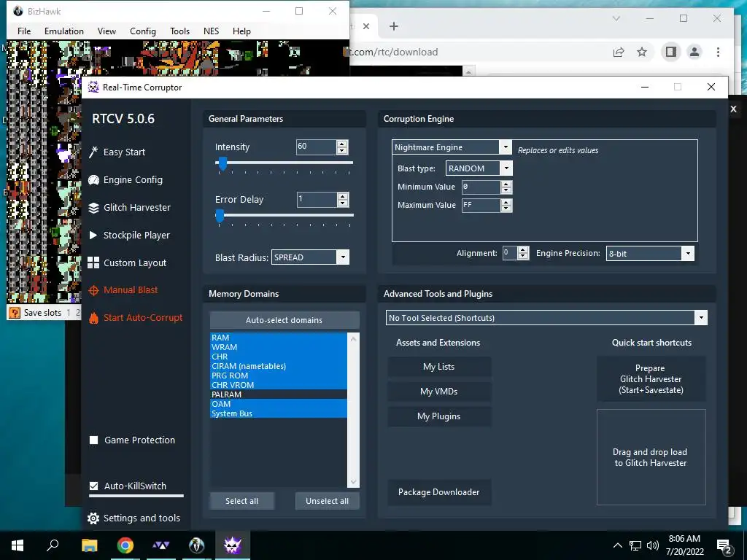Open Engine Config gauge icon
Image resolution: width=747 pixels, height=560 pixels.
coord(94,180)
